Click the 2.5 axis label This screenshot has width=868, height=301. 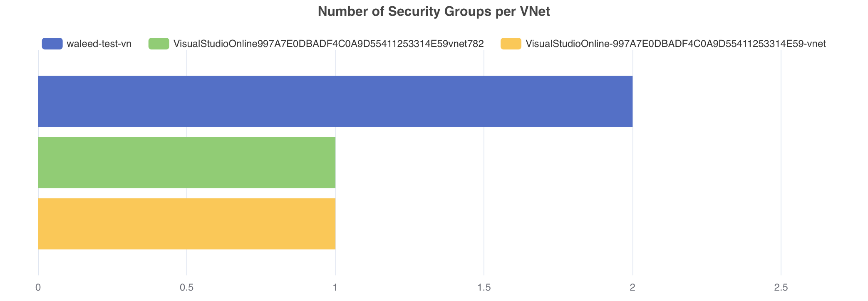click(x=781, y=288)
